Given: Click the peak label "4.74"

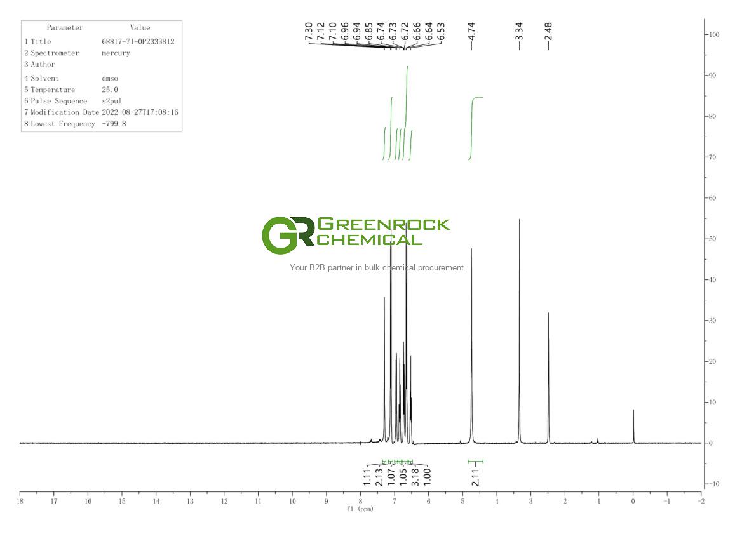Looking at the screenshot, I should (471, 31).
